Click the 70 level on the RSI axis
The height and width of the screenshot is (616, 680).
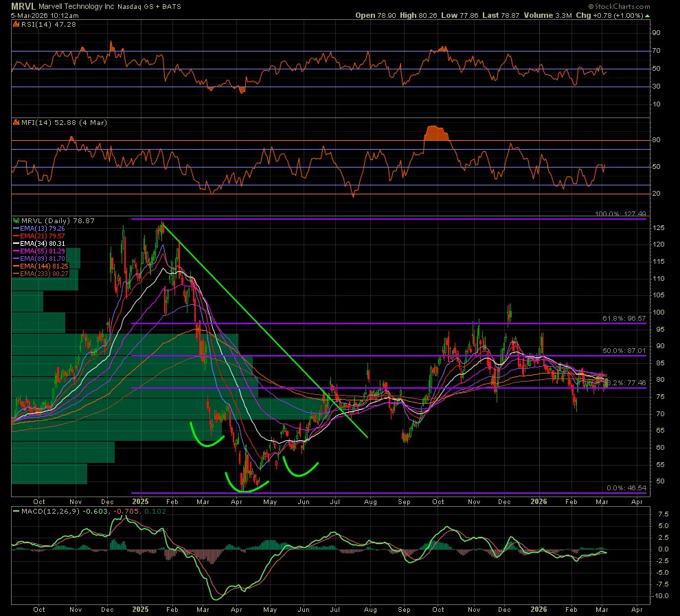[x=656, y=51]
